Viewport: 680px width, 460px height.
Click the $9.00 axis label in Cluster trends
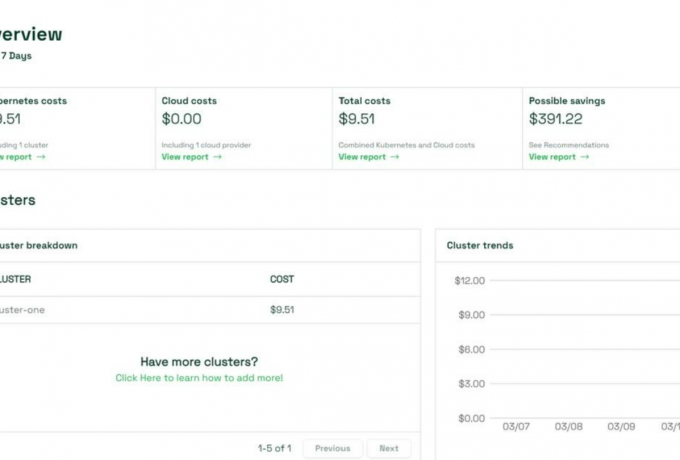pos(471,315)
